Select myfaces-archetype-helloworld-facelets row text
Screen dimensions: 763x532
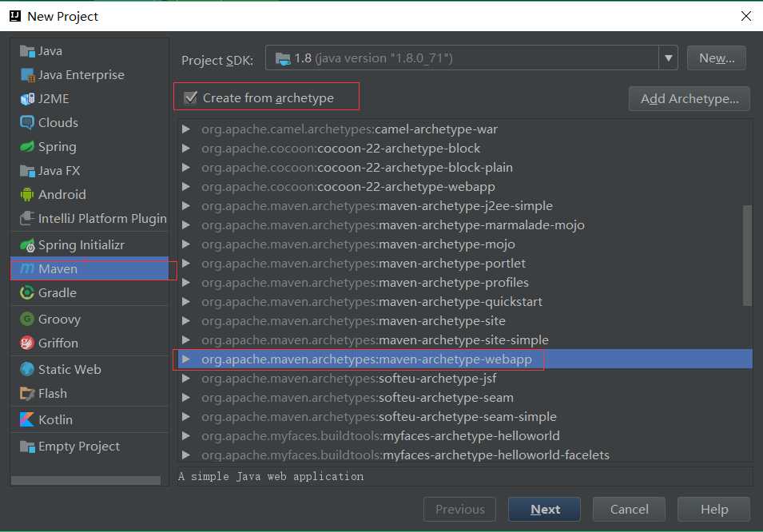pos(405,455)
